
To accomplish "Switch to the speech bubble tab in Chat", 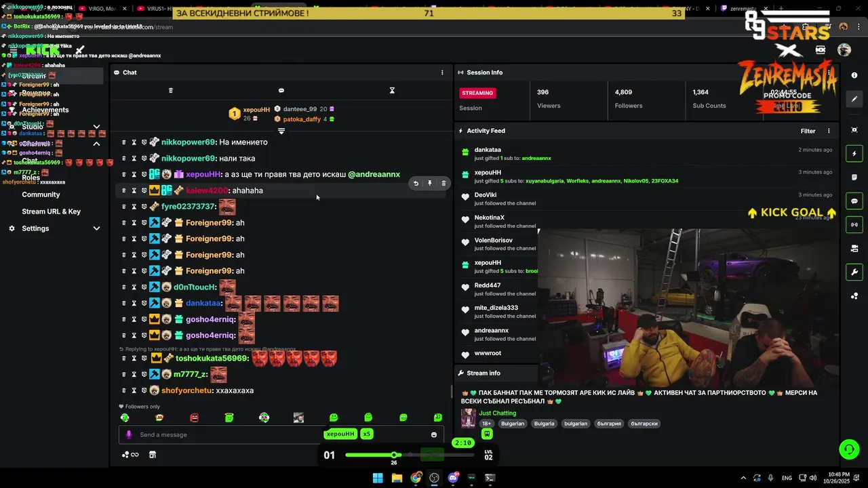I will [281, 90].
